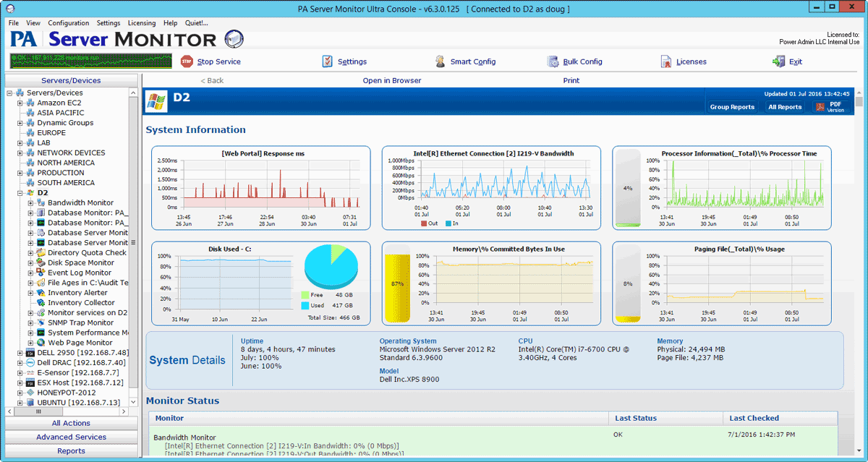The height and width of the screenshot is (462, 868).
Task: Expand the Bandwidth Monitor tree node
Action: tap(31, 203)
